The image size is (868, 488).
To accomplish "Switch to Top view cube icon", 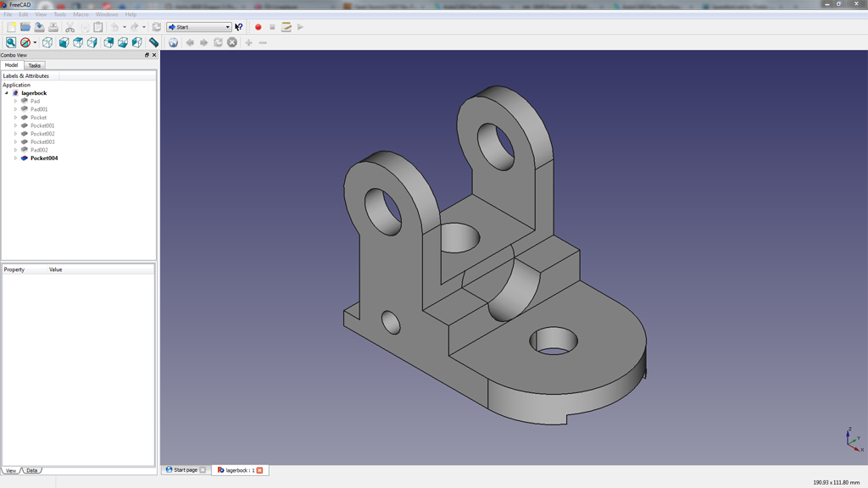I will [x=78, y=42].
